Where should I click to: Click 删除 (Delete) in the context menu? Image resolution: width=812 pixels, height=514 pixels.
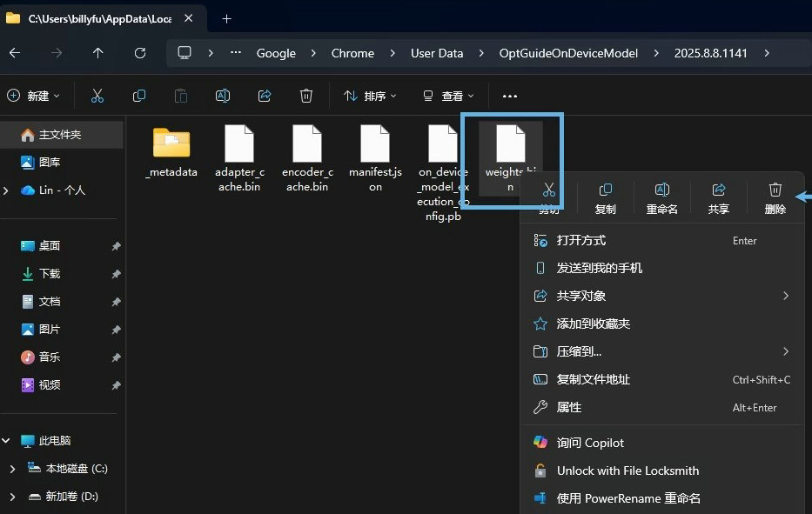[x=775, y=199]
